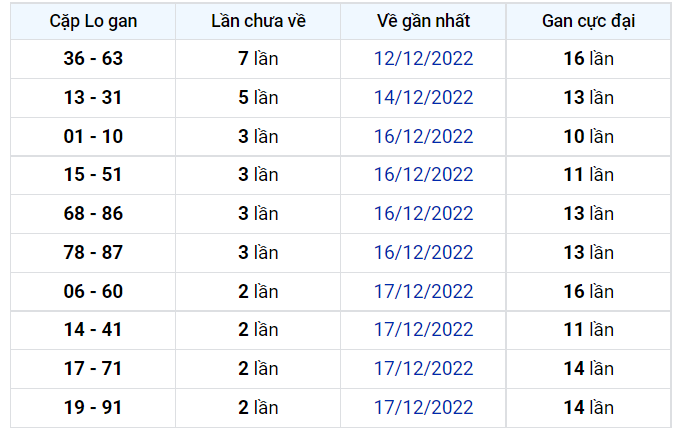Image resolution: width=682 pixels, height=438 pixels.
Task: Click the 17/12/2022 link for pair 14 - 41
Action: [x=423, y=330]
